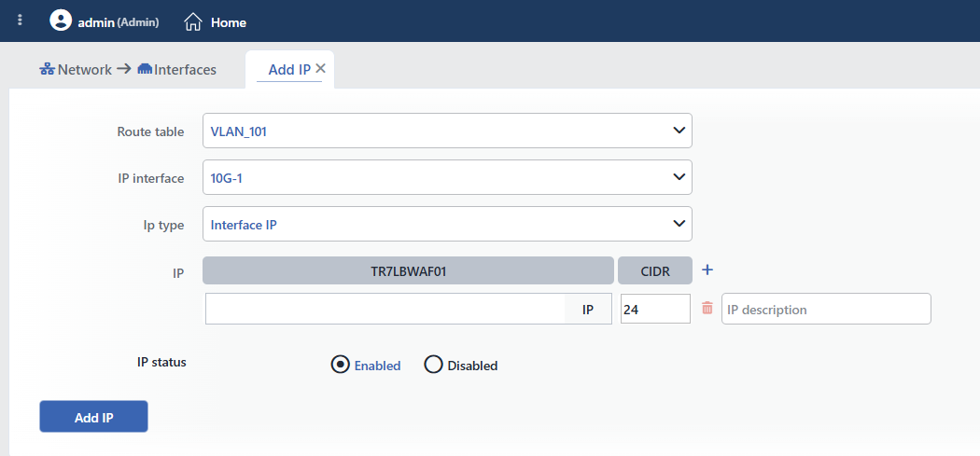Click the admin (Admin) username
The width and height of the screenshot is (980, 456).
point(119,21)
